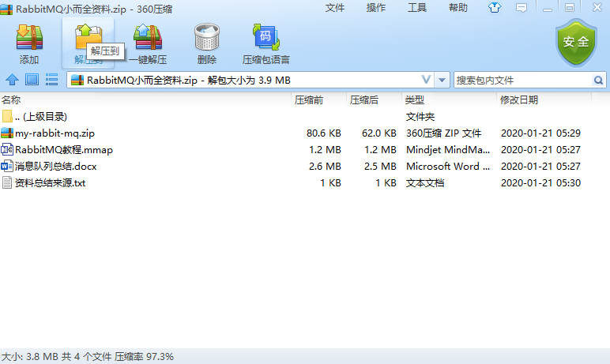
Task: Select the RabbitMQ教程.mmap file name
Action: 64,150
